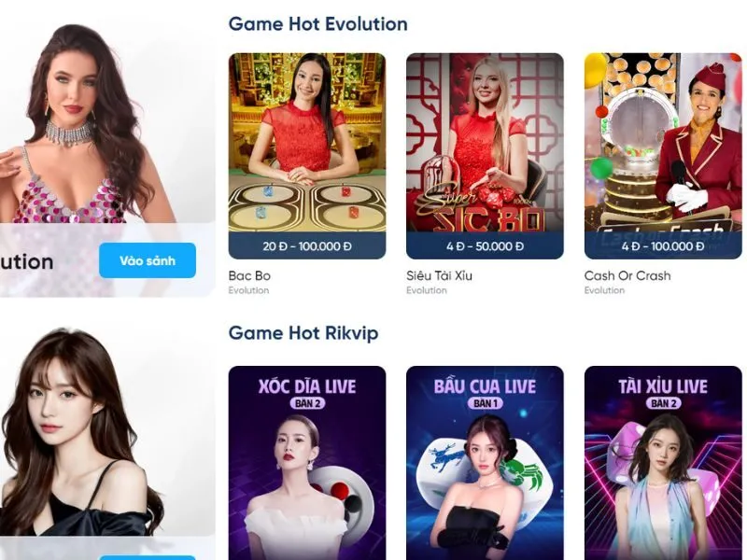Launch Tài Xỉu Live Bàn 2 card
747x560 pixels.
[663, 463]
